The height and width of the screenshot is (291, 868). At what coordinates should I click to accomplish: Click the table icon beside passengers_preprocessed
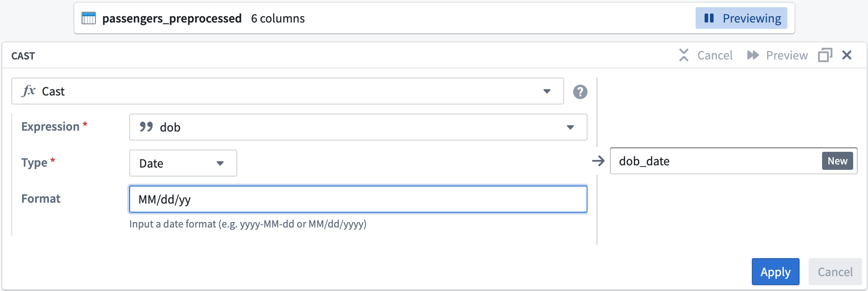coord(89,18)
